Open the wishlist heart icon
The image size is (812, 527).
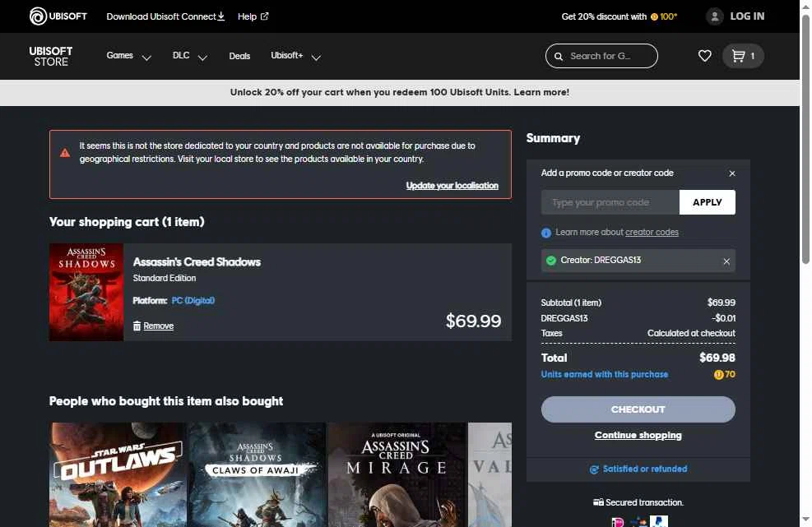point(704,55)
